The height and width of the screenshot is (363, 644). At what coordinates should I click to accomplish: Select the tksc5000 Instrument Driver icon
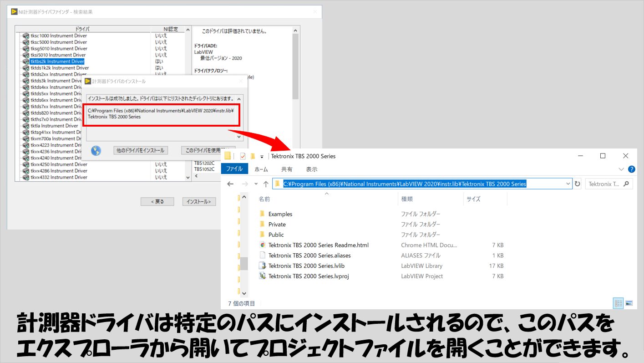(x=25, y=42)
